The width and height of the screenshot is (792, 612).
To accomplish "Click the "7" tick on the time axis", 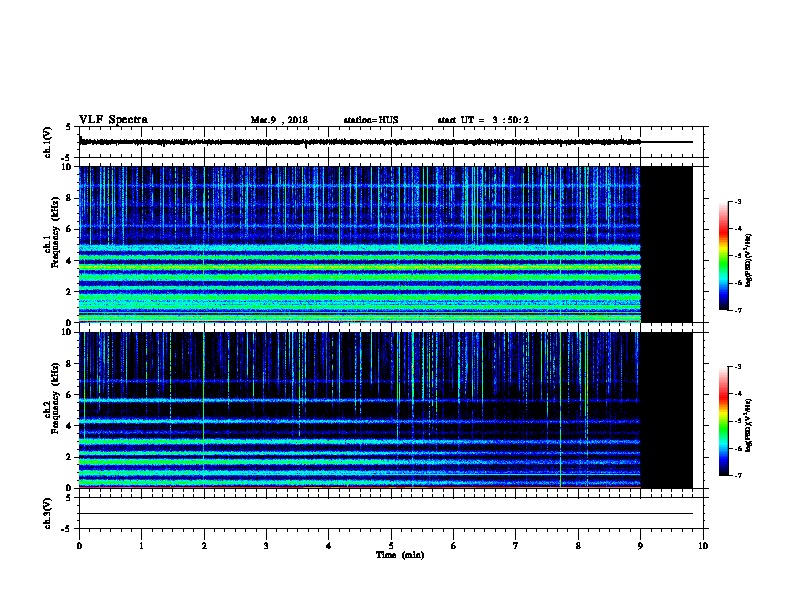I will (x=516, y=546).
